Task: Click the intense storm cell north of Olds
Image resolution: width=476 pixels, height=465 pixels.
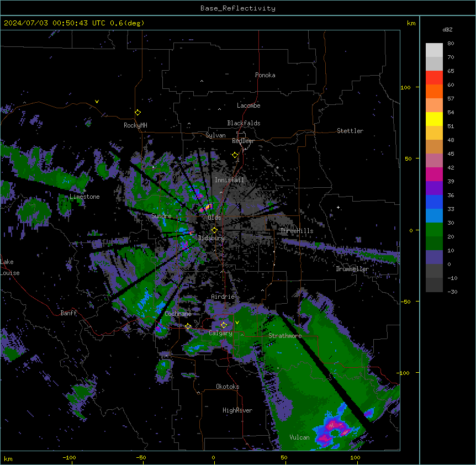Action: click(x=205, y=208)
